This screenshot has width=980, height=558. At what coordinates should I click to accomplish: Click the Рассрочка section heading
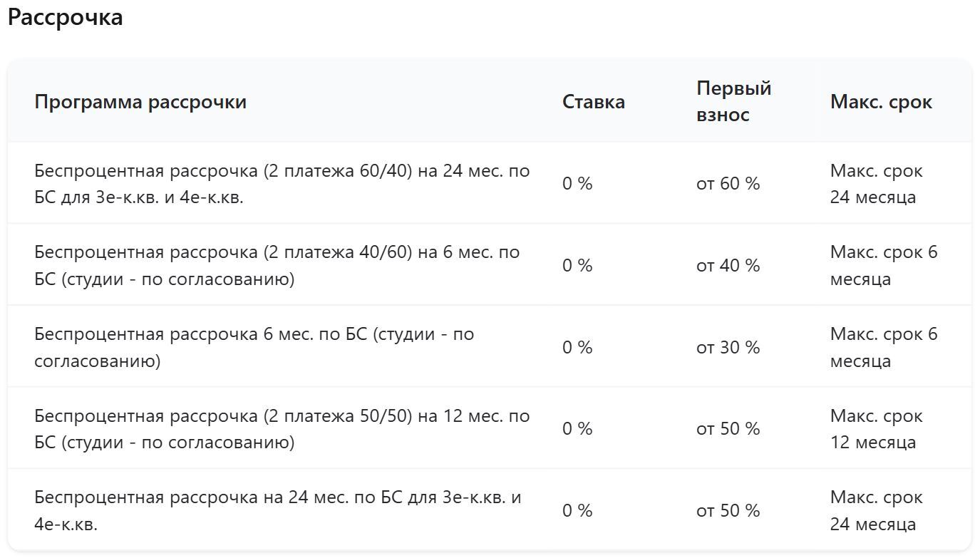pos(66,17)
